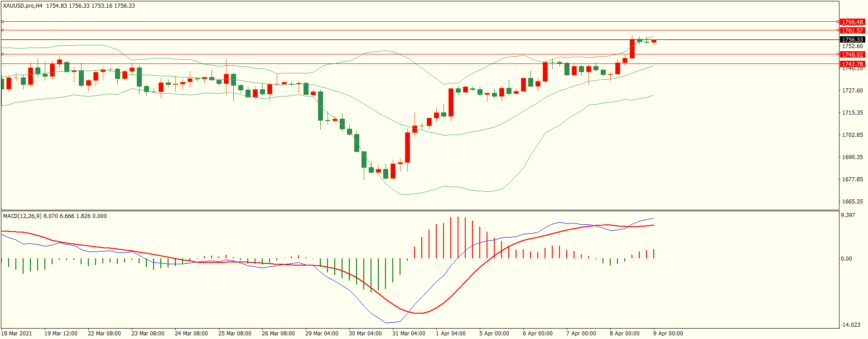Click the 9 Apr 00:00 time label
Screen dimensions: 868x339
point(668,334)
